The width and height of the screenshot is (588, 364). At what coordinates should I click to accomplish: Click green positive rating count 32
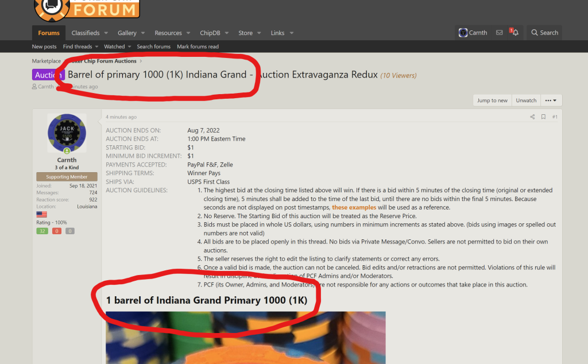click(x=42, y=231)
